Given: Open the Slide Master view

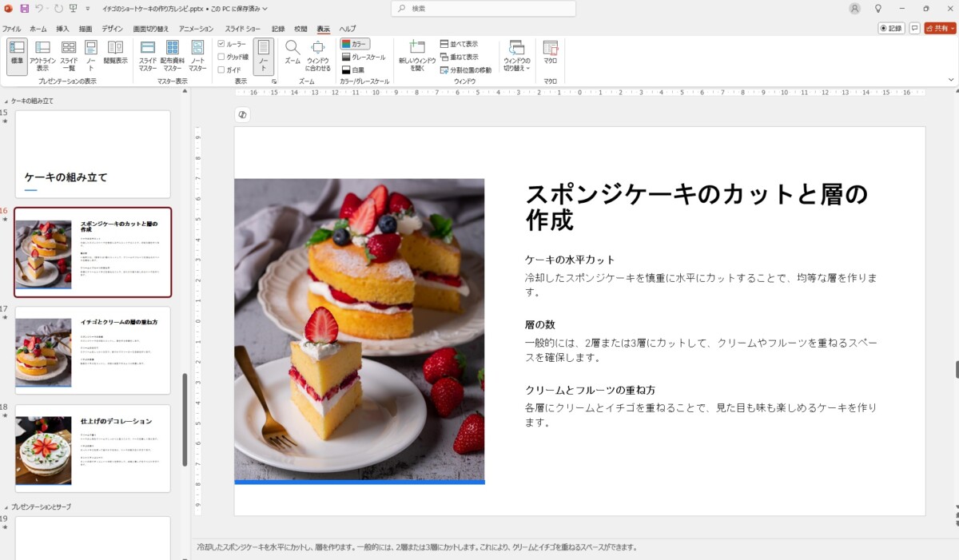Looking at the screenshot, I should 148,55.
